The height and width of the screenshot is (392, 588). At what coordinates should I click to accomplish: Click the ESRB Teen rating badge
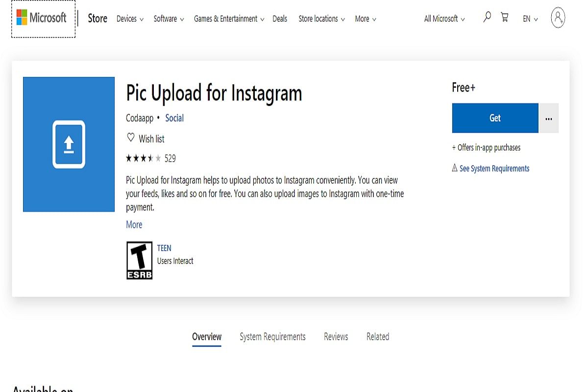click(139, 260)
